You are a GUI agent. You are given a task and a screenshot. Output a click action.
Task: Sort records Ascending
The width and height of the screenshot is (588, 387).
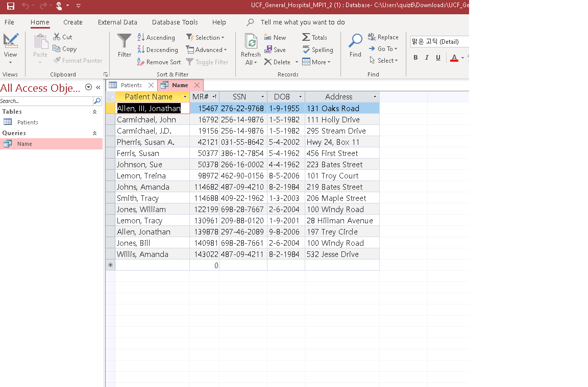pyautogui.click(x=156, y=37)
